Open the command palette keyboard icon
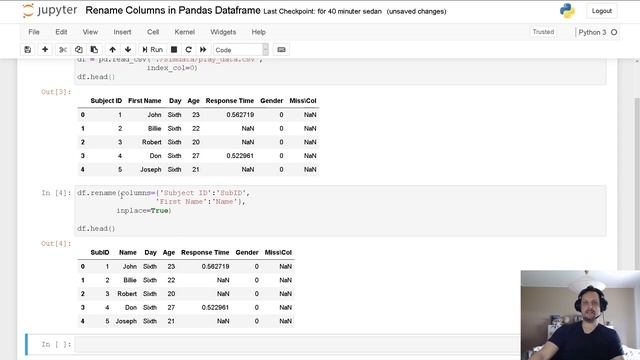 (281, 50)
